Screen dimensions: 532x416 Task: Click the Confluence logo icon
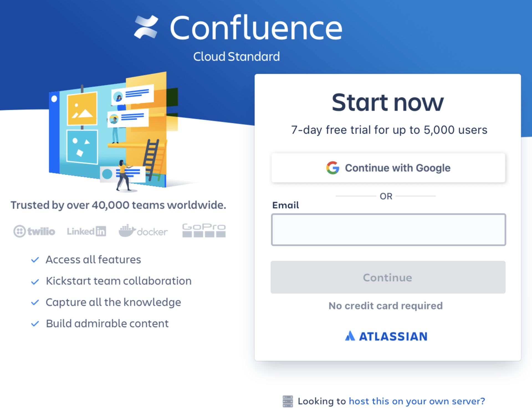click(x=146, y=27)
